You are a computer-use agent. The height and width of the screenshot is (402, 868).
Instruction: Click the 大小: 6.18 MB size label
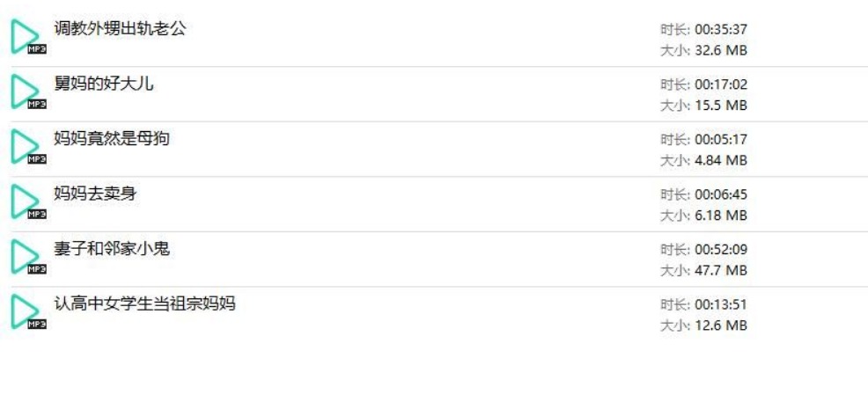[x=703, y=216]
